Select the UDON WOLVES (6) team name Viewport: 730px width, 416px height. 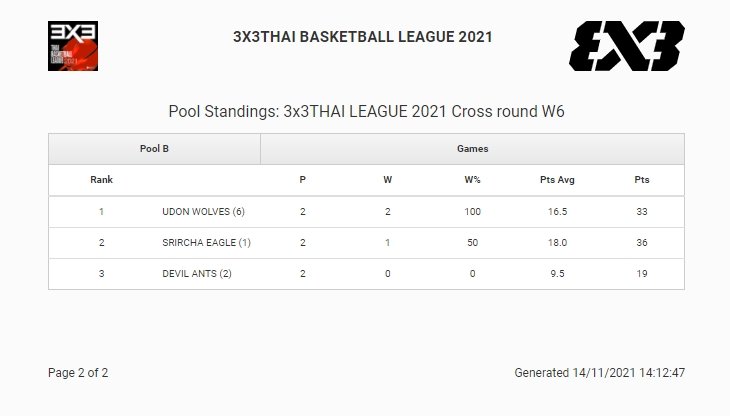[203, 212]
